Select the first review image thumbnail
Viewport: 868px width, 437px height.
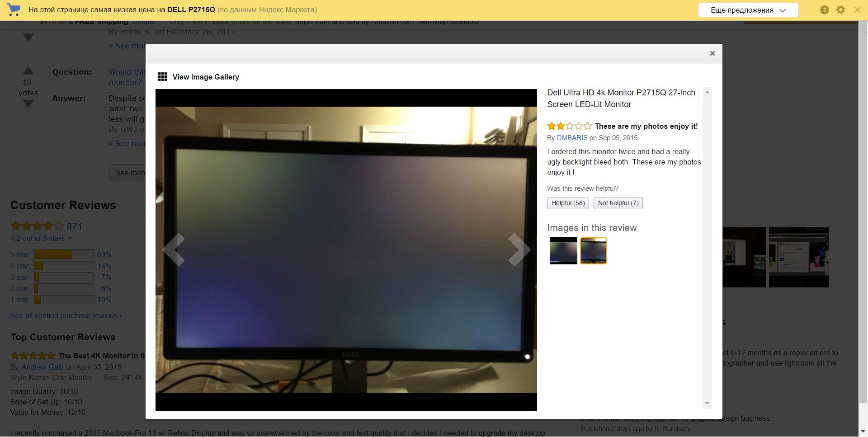click(564, 251)
